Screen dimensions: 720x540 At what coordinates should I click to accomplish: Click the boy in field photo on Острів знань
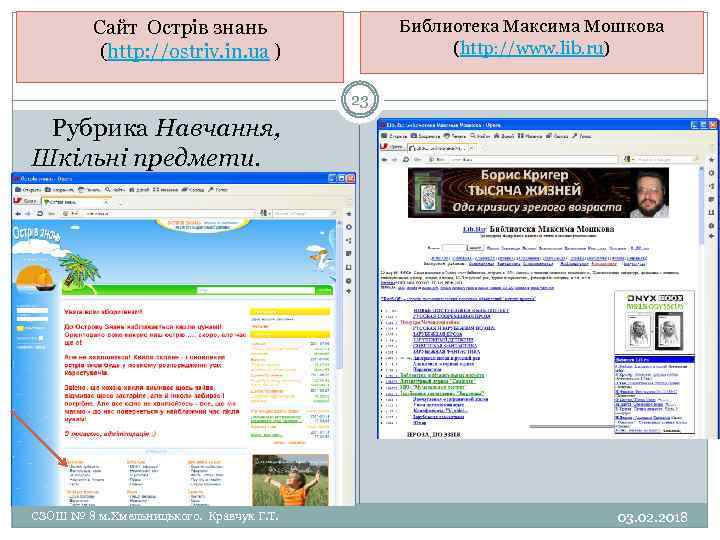290,480
